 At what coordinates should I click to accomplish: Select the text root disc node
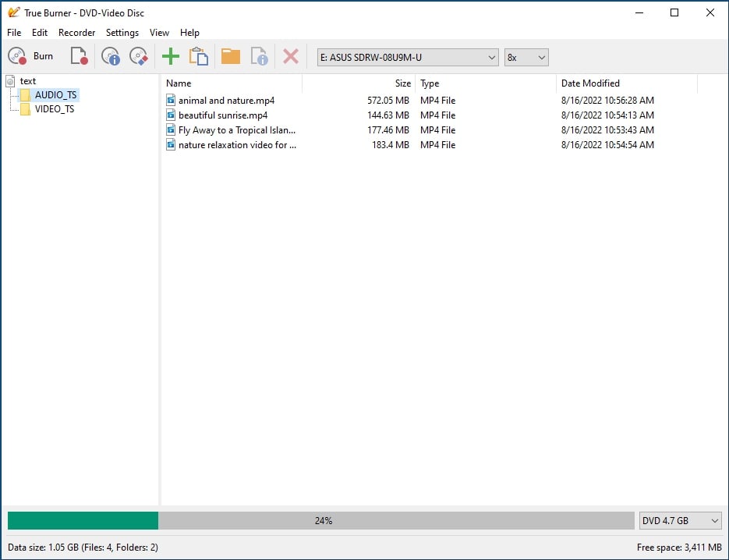27,81
